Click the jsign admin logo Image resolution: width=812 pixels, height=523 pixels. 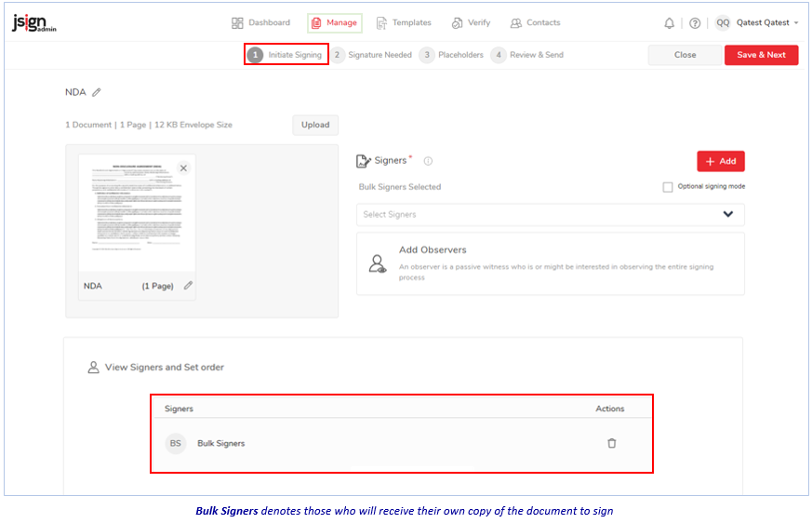point(34,23)
